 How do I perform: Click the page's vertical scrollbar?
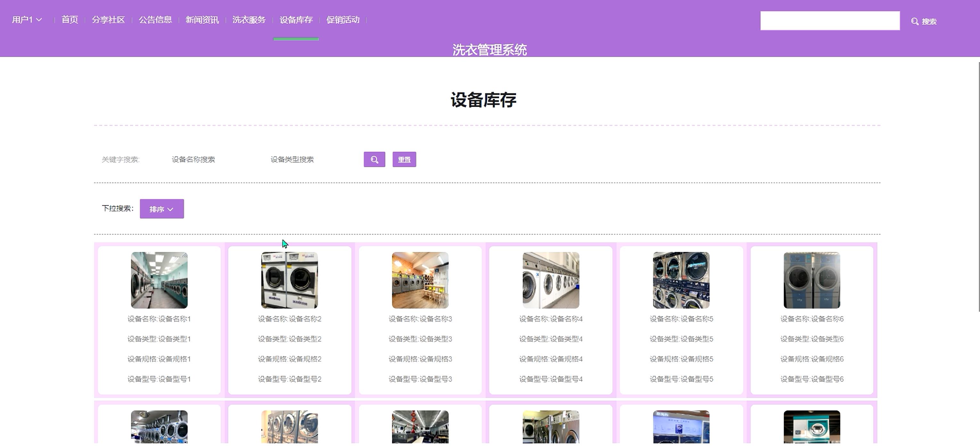[x=978, y=186]
